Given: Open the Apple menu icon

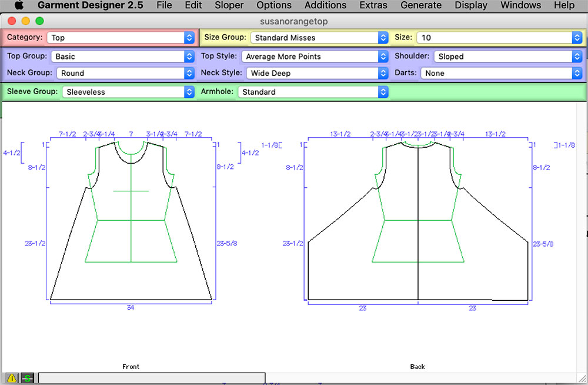Looking at the screenshot, I should coord(19,5).
